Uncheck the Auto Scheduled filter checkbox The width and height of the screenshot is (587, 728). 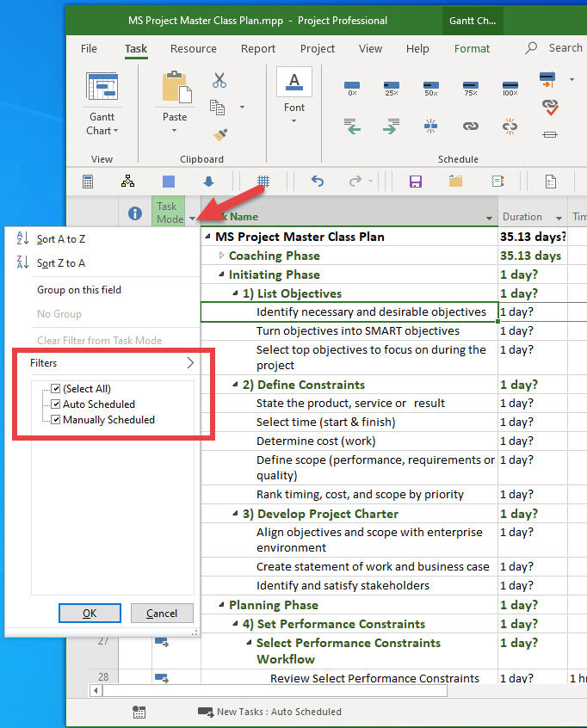56,404
